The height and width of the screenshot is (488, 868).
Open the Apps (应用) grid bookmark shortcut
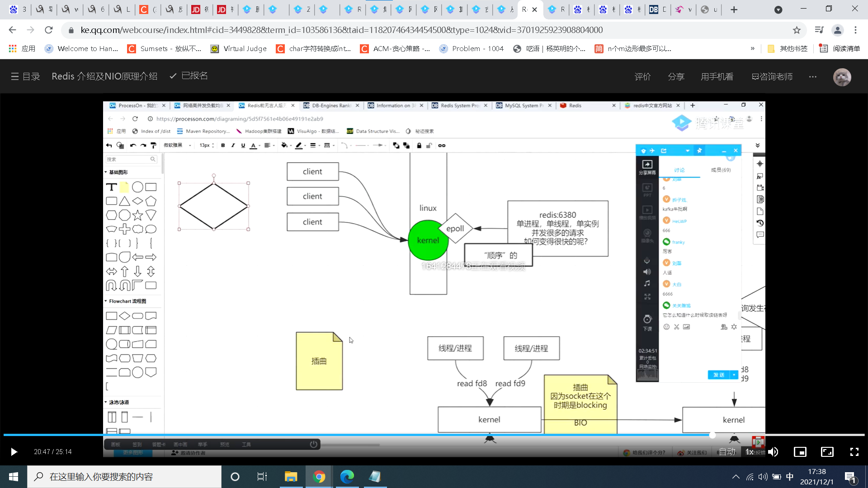[x=22, y=48]
